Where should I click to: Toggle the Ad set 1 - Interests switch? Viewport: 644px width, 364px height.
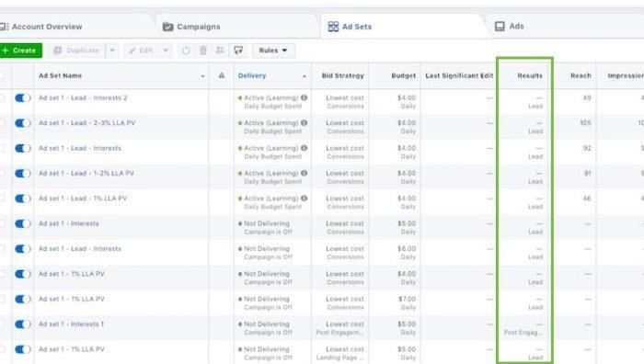[23, 223]
